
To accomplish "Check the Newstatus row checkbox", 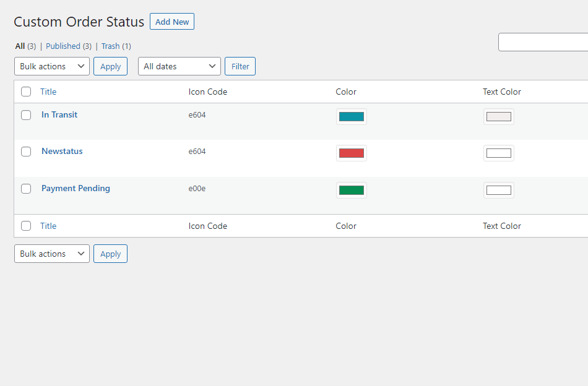I will [x=26, y=151].
